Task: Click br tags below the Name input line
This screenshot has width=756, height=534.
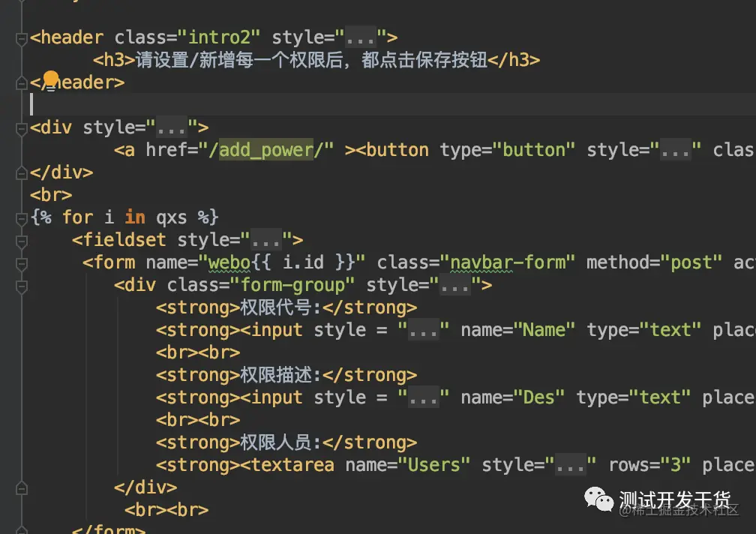Action: coord(198,352)
